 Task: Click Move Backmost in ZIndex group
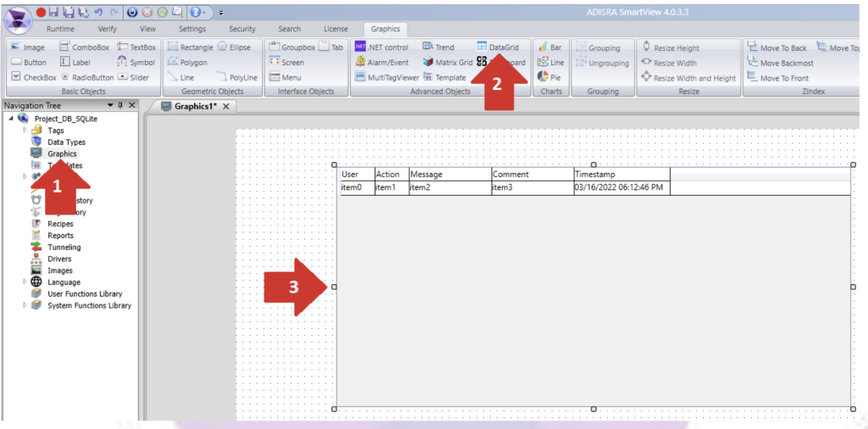(x=780, y=63)
